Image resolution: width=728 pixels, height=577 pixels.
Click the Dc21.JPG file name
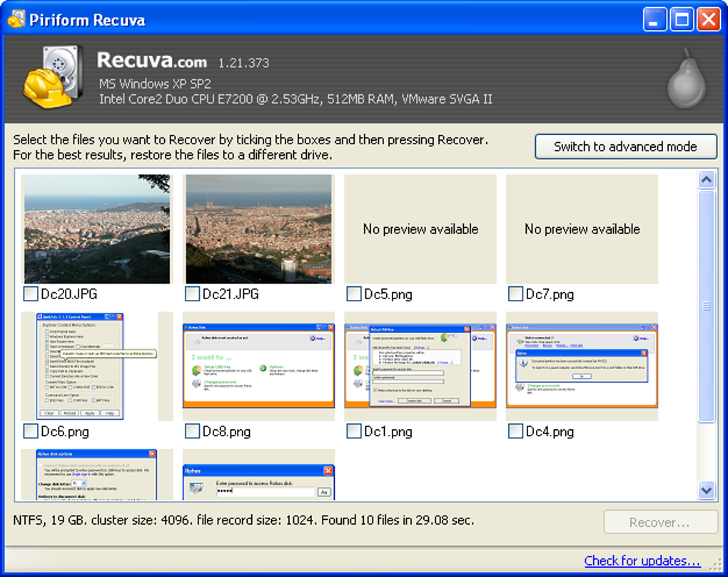pos(231,294)
